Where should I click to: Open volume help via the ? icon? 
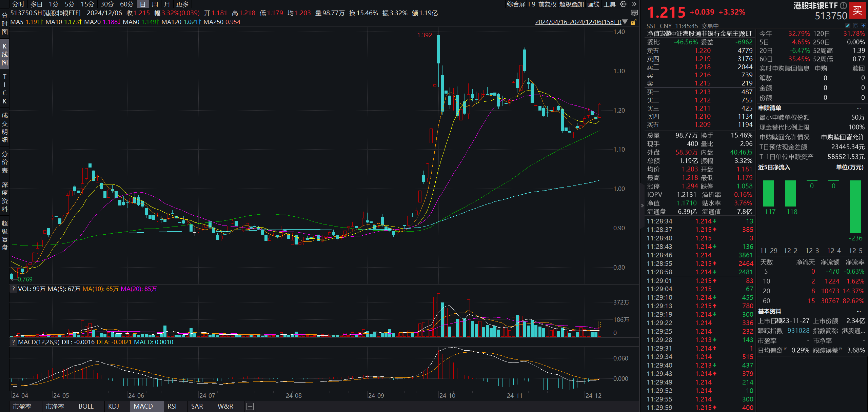click(13, 289)
